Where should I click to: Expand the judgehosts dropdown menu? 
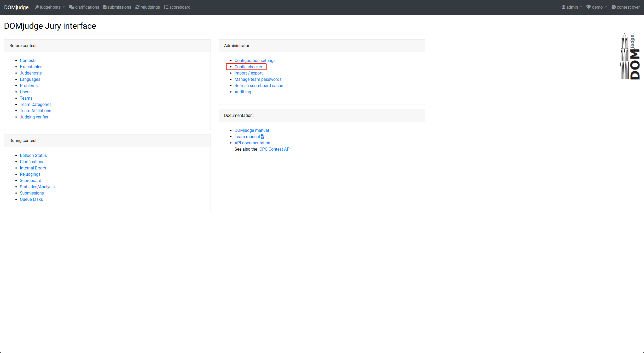click(50, 7)
